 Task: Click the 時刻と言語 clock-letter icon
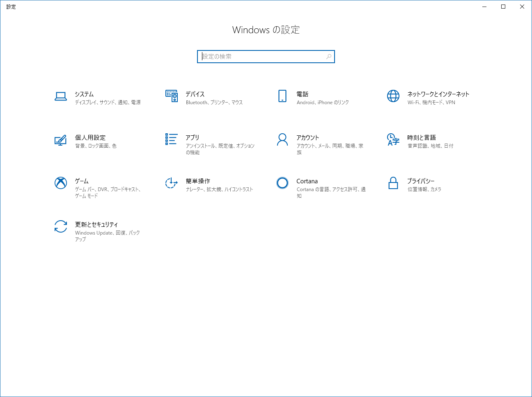point(393,139)
